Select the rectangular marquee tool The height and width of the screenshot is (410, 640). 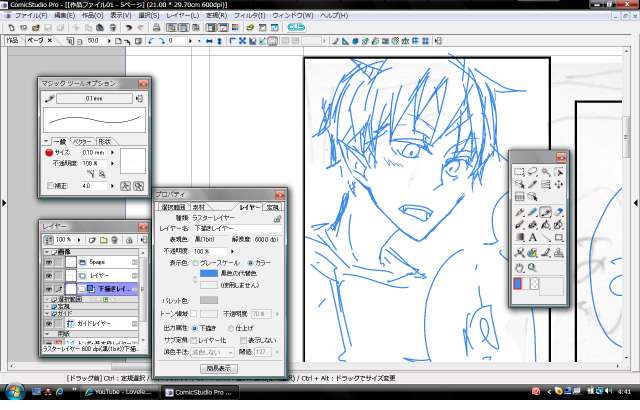point(519,172)
